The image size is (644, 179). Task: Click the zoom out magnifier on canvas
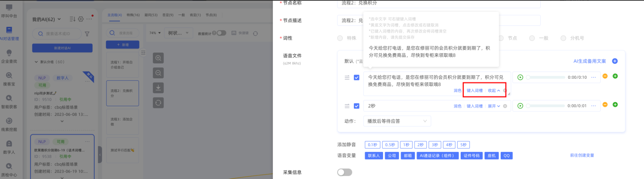(x=158, y=73)
